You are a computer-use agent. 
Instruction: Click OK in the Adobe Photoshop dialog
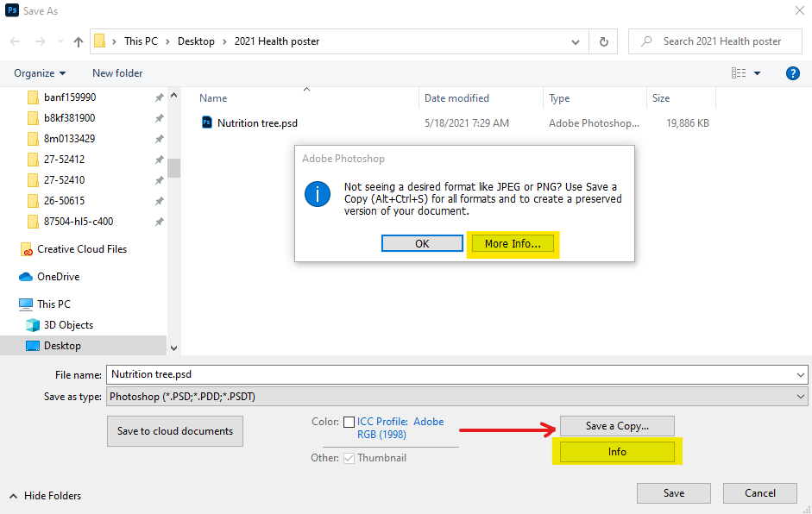click(x=422, y=243)
